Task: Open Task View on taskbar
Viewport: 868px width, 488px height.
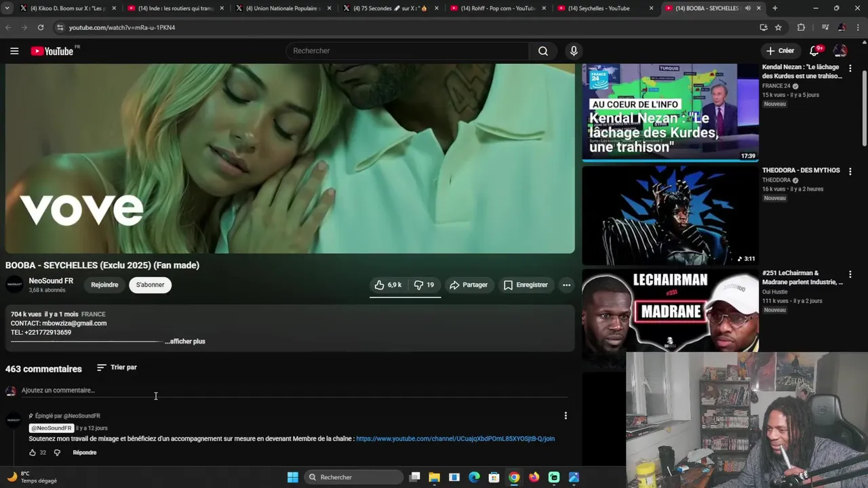Action: (x=415, y=477)
